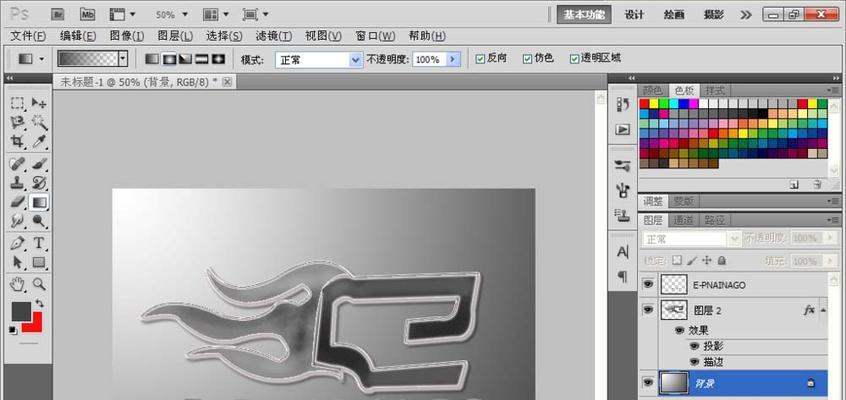Open the Actions panel icon

(623, 130)
